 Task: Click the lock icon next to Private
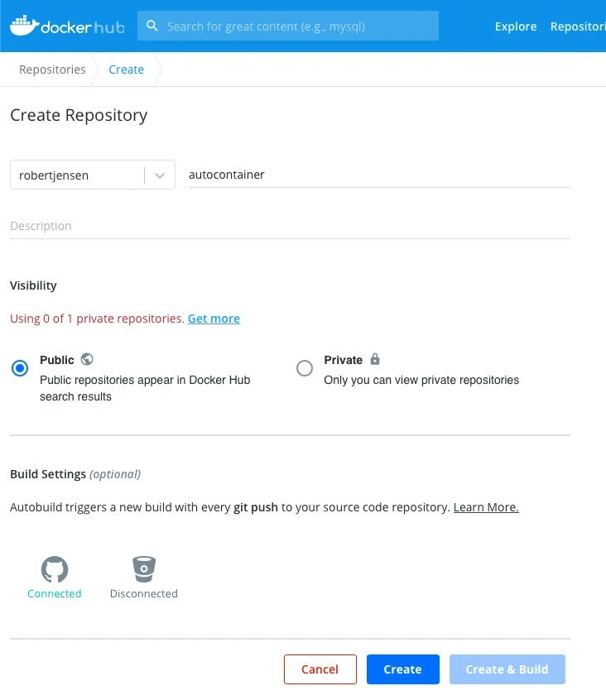tap(375, 359)
